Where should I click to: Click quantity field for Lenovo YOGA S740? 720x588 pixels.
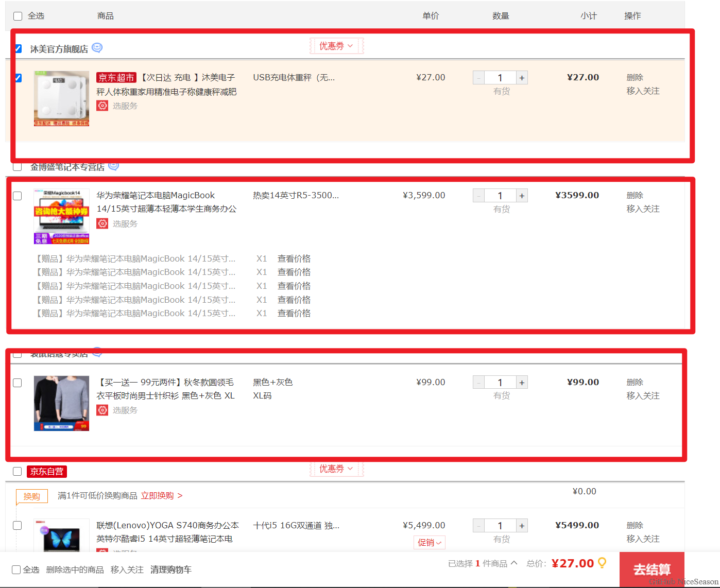click(500, 526)
